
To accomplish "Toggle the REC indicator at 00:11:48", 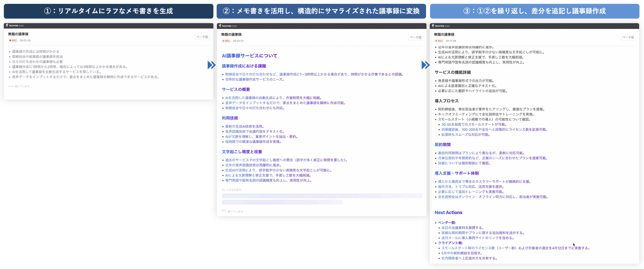I will [x=439, y=41].
